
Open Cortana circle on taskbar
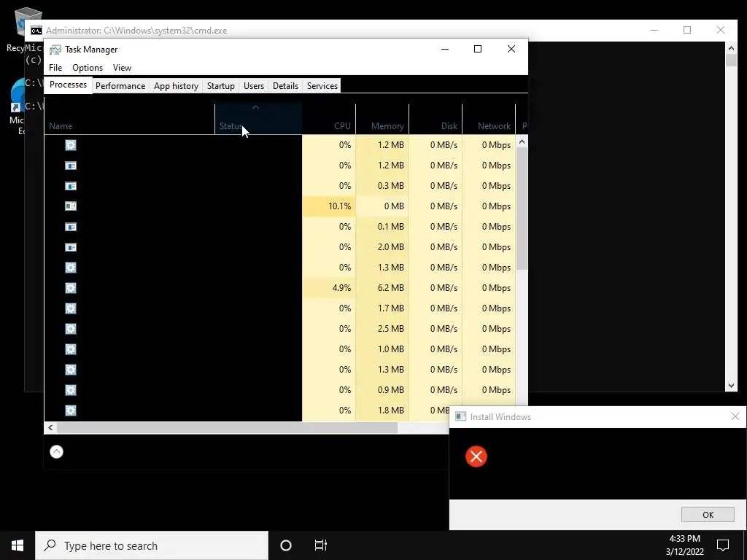(x=286, y=545)
